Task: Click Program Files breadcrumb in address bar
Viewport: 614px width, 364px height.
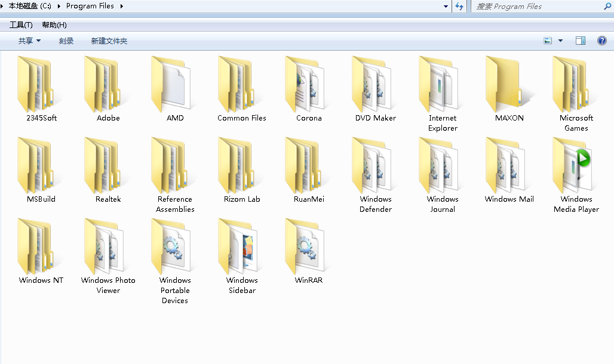Action: coord(90,6)
